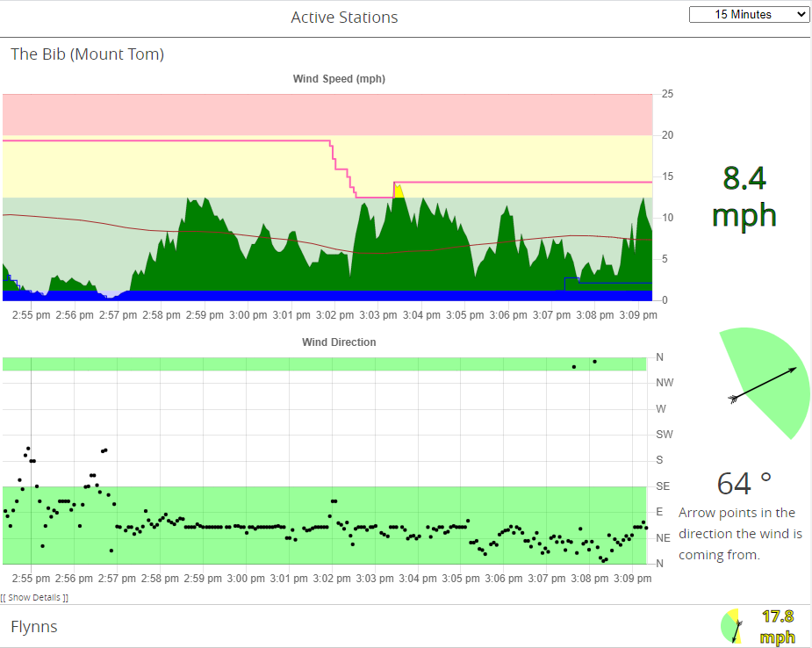
Task: Select the 17.8 mph Flynns speed reading
Action: 777,626
